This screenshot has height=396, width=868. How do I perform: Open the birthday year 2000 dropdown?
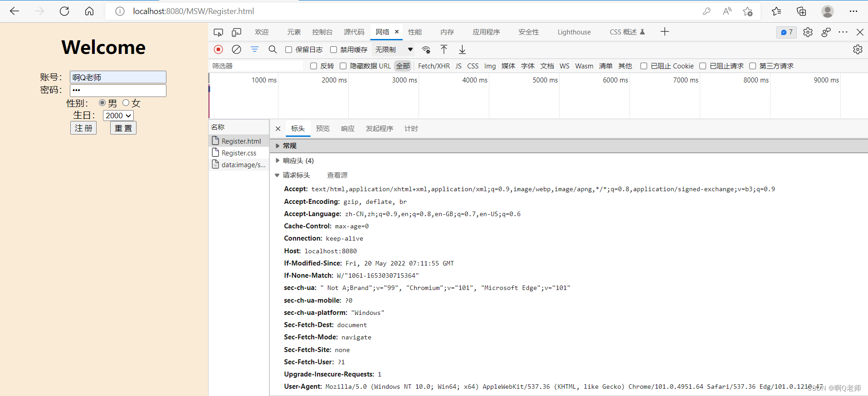[118, 116]
